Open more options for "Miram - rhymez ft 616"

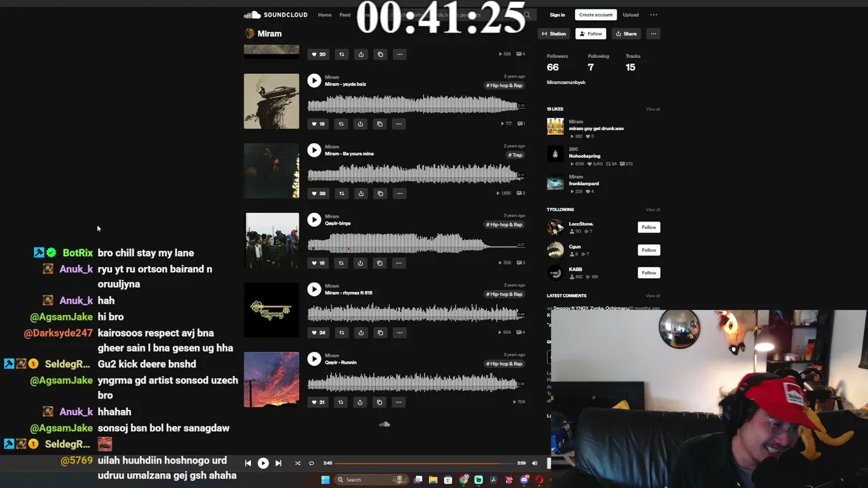(399, 333)
